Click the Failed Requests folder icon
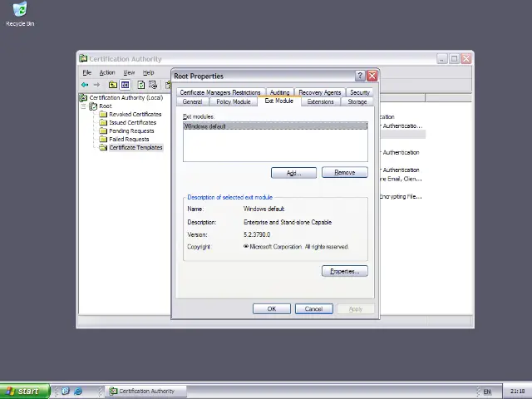The image size is (532, 399). 103,139
